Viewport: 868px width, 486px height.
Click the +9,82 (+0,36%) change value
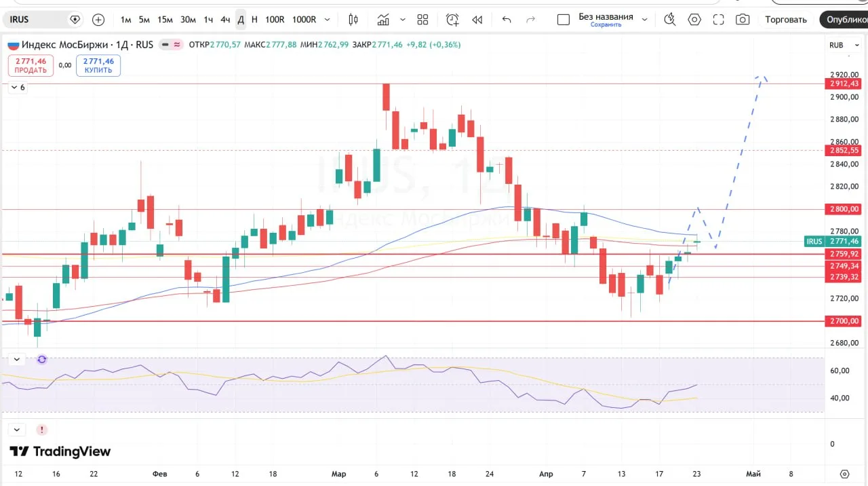coord(433,45)
